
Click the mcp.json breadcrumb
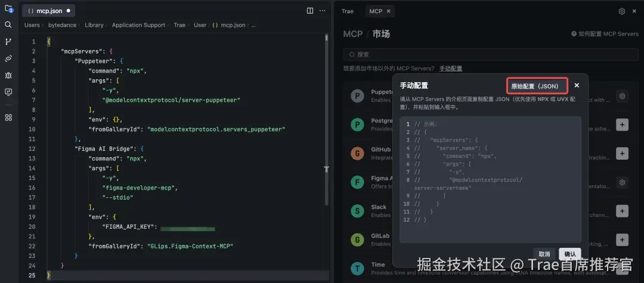click(229, 25)
